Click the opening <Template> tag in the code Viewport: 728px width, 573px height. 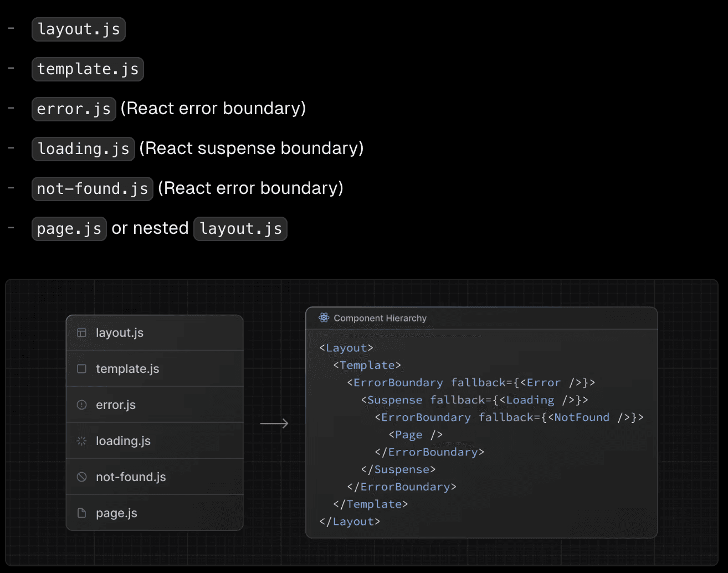click(x=367, y=365)
